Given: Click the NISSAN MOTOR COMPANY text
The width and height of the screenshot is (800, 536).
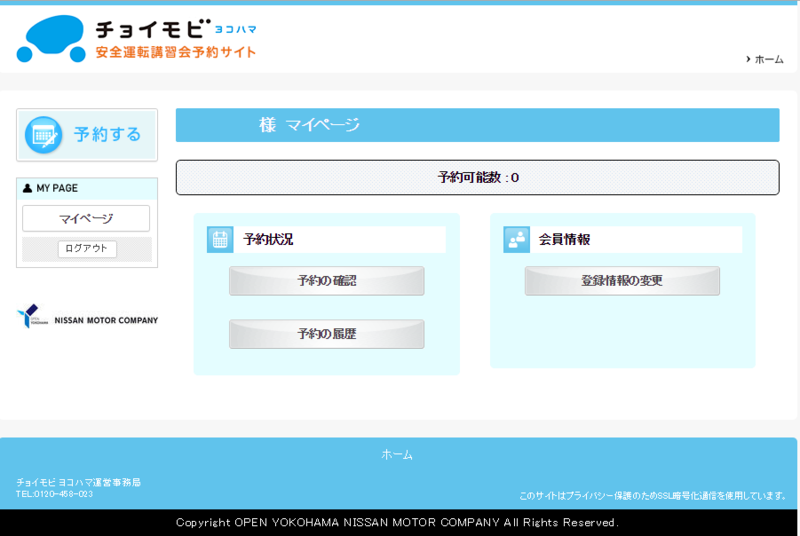Looking at the screenshot, I should coord(106,320).
